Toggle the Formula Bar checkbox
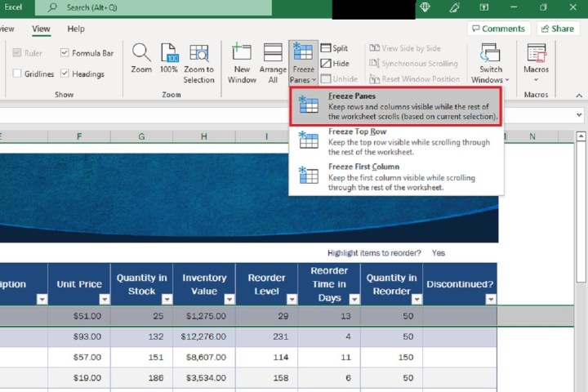This screenshot has height=392, width=588. pos(65,53)
